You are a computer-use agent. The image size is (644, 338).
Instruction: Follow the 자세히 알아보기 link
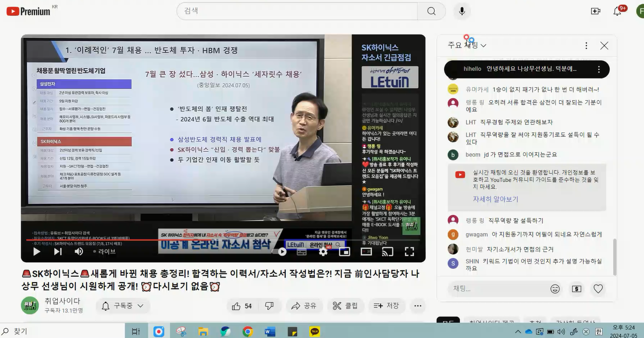coord(495,199)
